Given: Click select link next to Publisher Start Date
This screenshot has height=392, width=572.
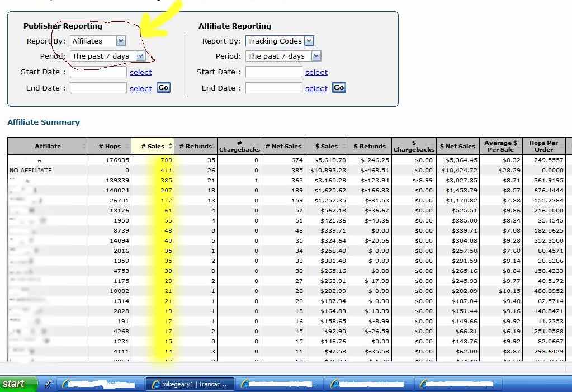Looking at the screenshot, I should tap(141, 72).
